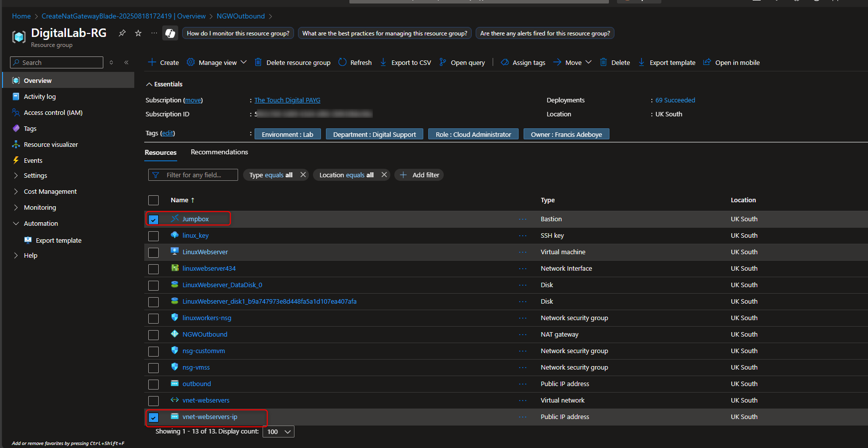The image size is (868, 448).
Task: Switch to the Recommendations tab
Action: (x=219, y=152)
